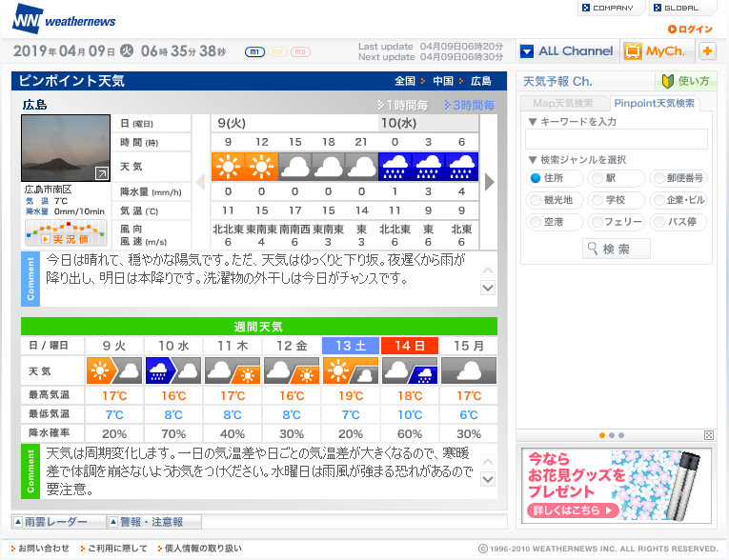This screenshot has height=560, width=729.
Task: Enlarge the Hiroshima live camera thumbnail
Action: [66, 148]
